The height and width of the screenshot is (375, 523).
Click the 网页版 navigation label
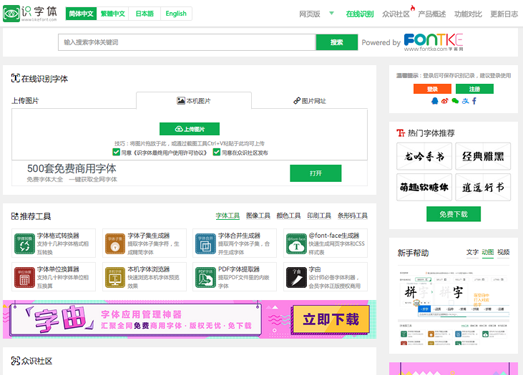pyautogui.click(x=310, y=14)
